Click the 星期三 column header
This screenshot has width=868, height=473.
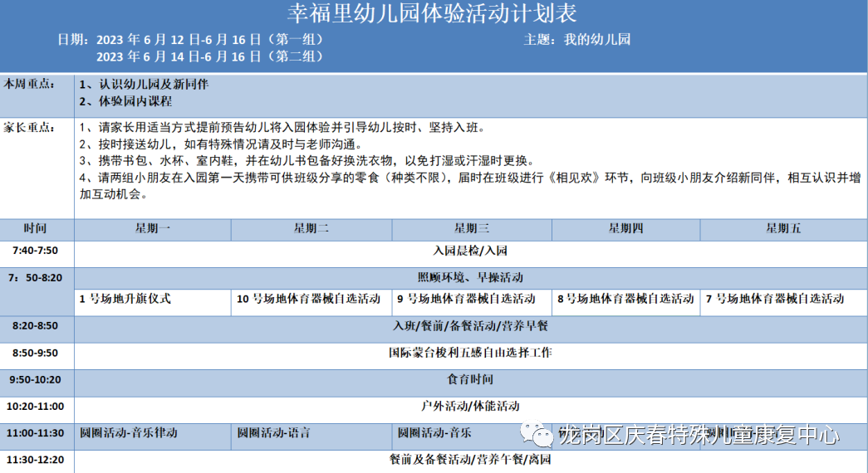pos(472,228)
